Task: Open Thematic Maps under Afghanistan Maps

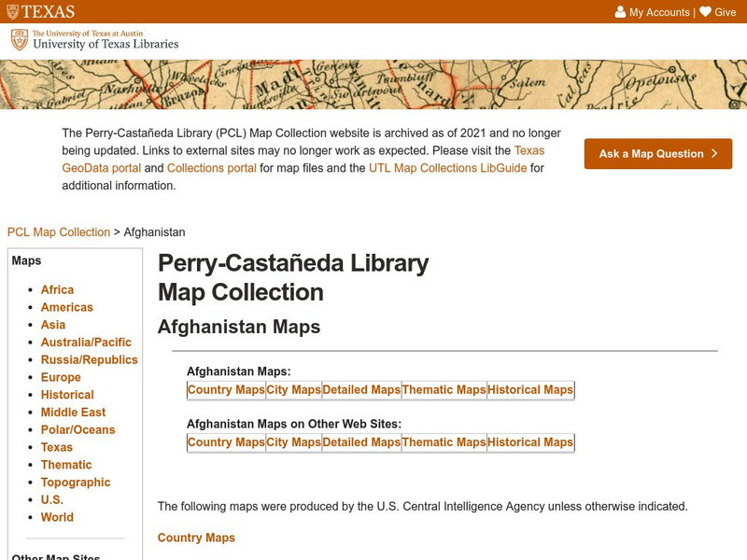Action: (444, 390)
